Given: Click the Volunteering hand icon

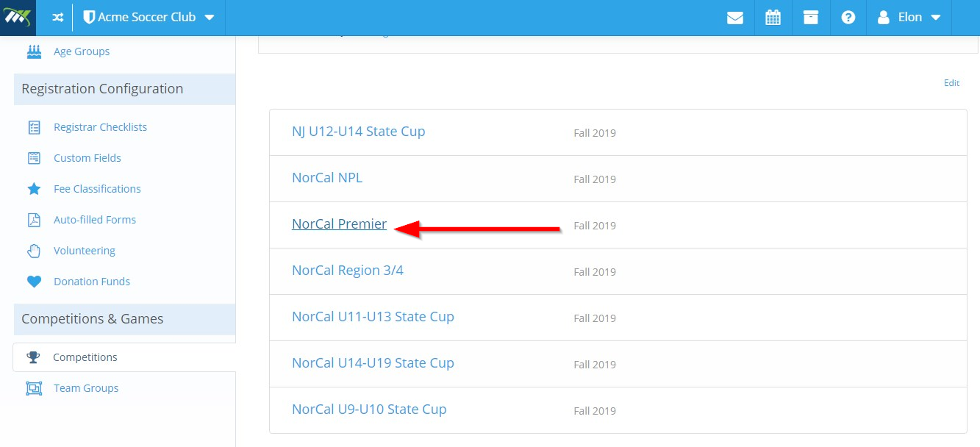Looking at the screenshot, I should point(34,251).
